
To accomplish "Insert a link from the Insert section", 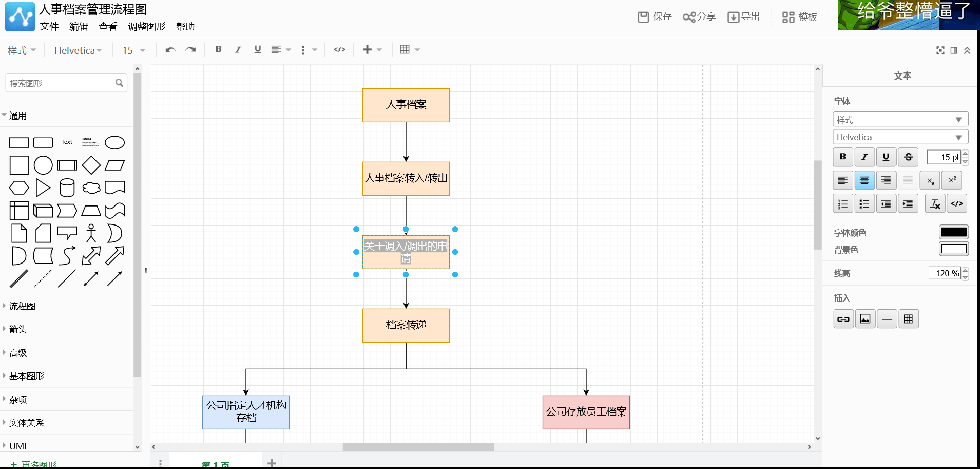I will coord(843,319).
